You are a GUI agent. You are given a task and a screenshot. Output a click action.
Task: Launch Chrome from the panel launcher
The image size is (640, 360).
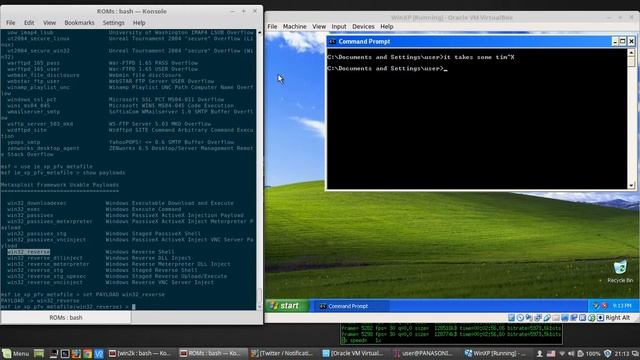pyautogui.click(x=87, y=353)
